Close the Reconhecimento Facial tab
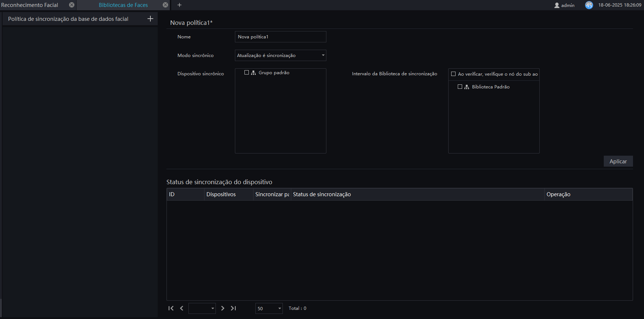The height and width of the screenshot is (319, 644). point(72,5)
